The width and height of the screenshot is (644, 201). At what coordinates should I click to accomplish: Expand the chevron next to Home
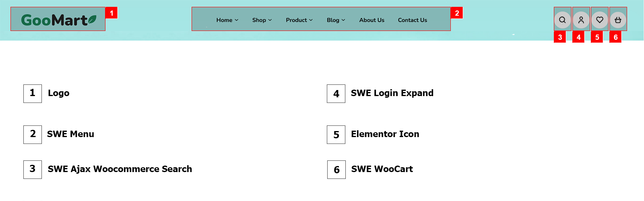(x=237, y=20)
